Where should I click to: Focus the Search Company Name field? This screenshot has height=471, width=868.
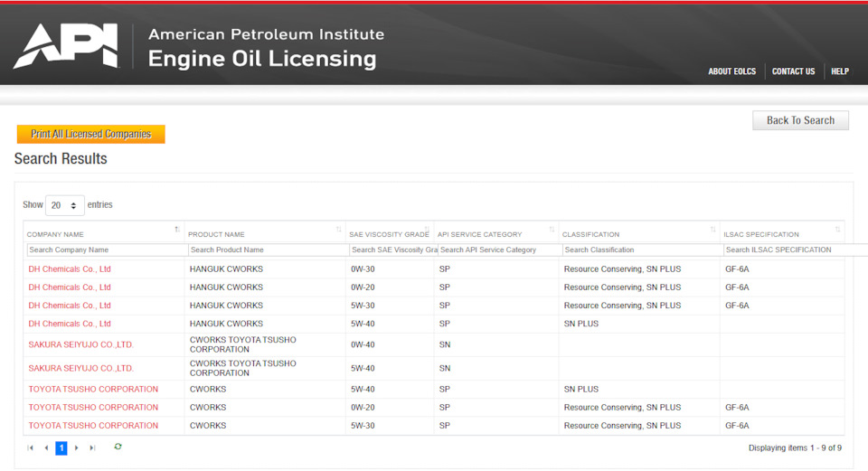pos(108,250)
